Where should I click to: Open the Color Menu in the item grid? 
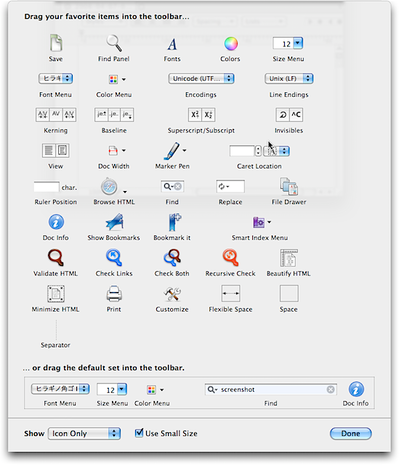click(x=117, y=79)
